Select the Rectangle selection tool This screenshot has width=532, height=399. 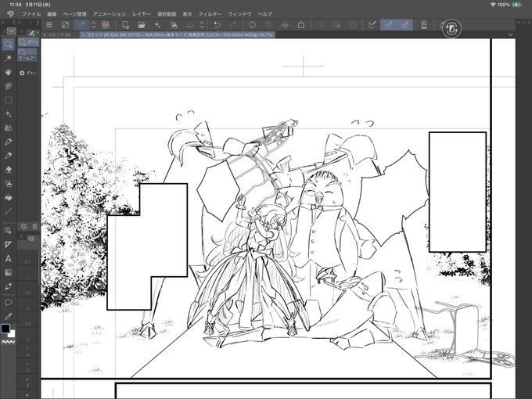pyautogui.click(x=9, y=100)
